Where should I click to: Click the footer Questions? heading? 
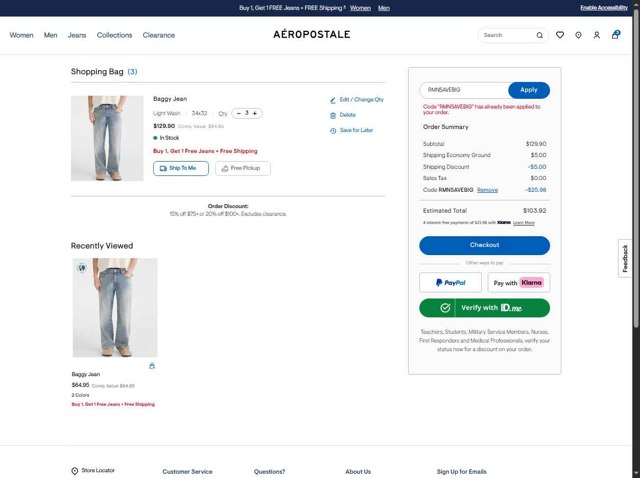pyautogui.click(x=269, y=472)
